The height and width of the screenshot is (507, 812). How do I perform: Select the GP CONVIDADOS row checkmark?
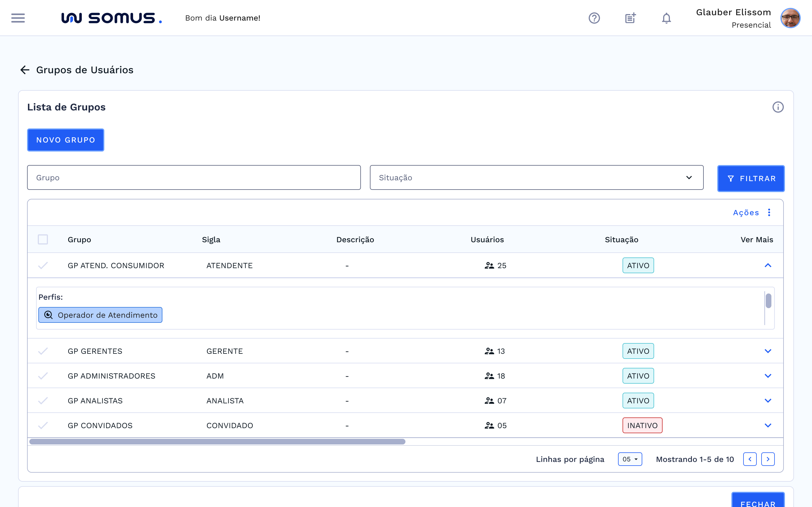(43, 426)
